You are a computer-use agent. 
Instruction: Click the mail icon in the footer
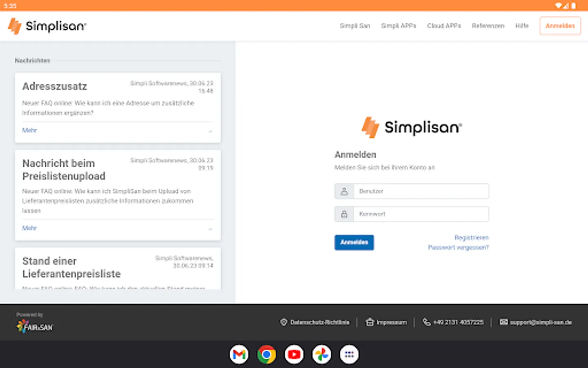click(x=504, y=322)
